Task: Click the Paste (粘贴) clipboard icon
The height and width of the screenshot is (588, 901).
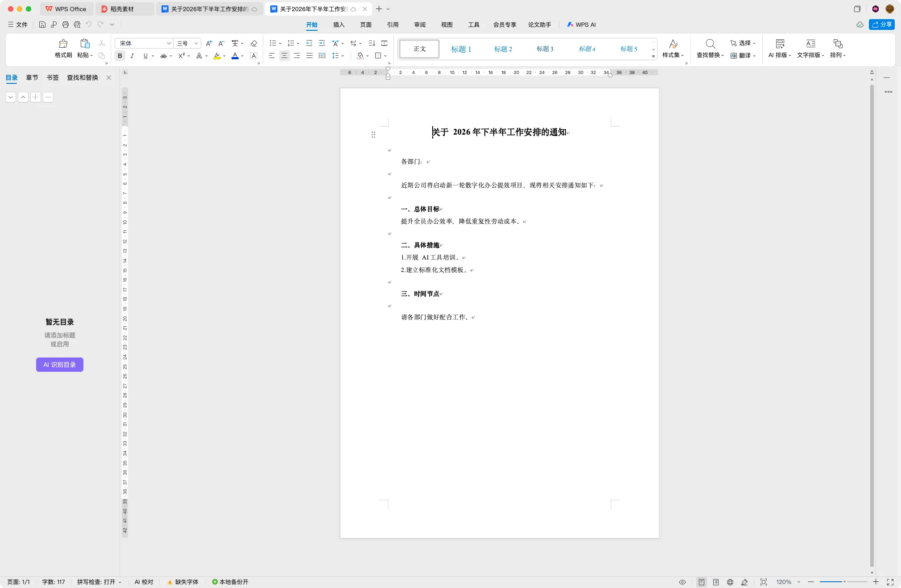Action: click(x=85, y=43)
